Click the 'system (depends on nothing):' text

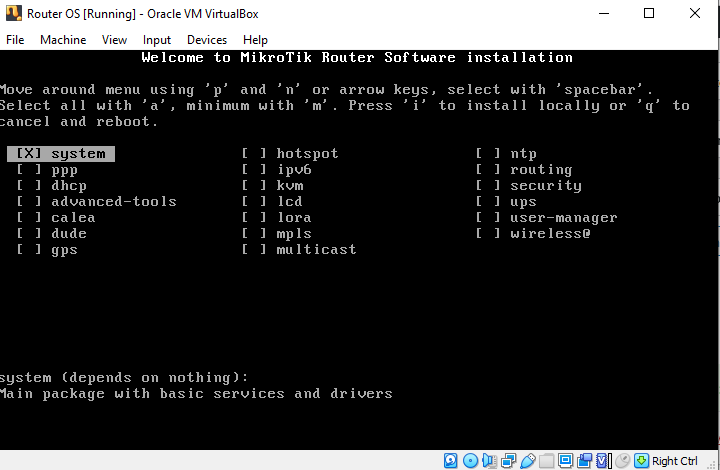pos(124,378)
